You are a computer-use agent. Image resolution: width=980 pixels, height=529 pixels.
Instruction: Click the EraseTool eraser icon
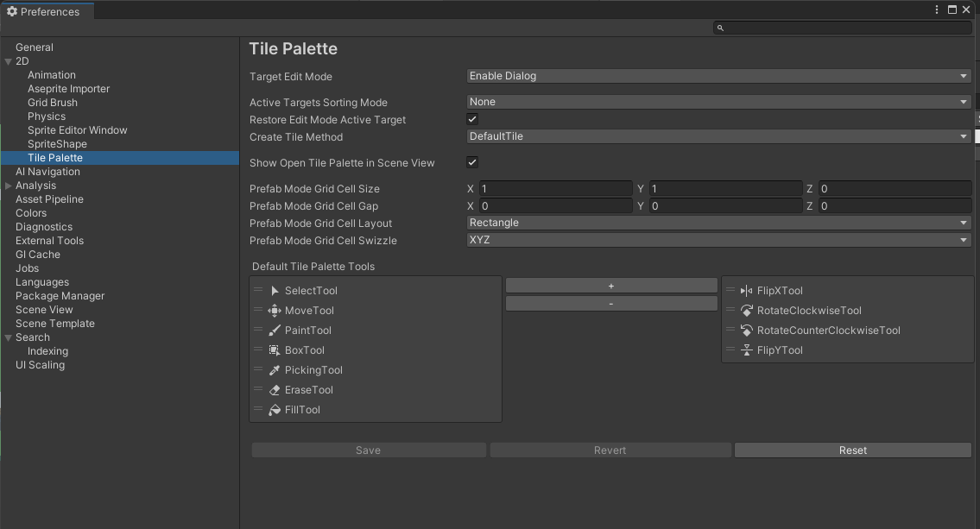(275, 390)
